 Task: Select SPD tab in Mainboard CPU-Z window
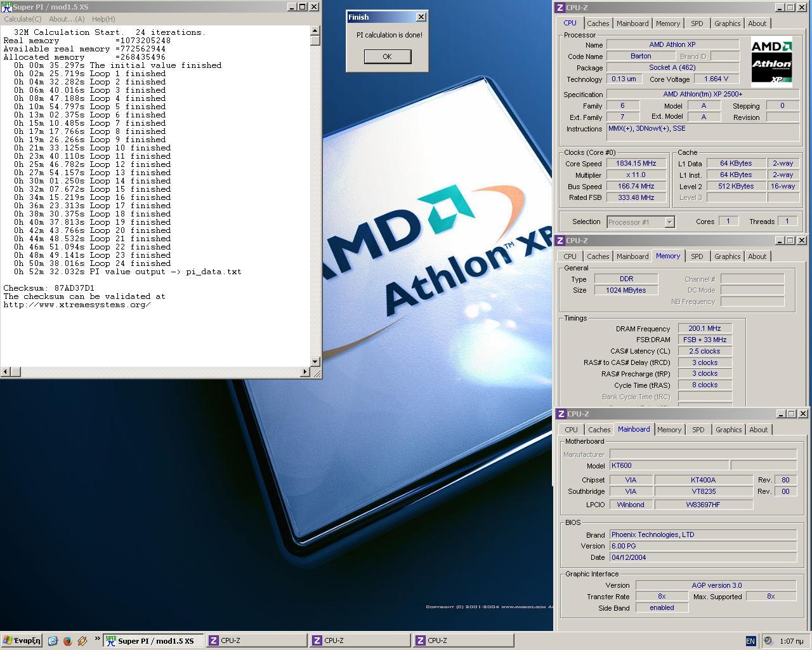pyautogui.click(x=698, y=430)
